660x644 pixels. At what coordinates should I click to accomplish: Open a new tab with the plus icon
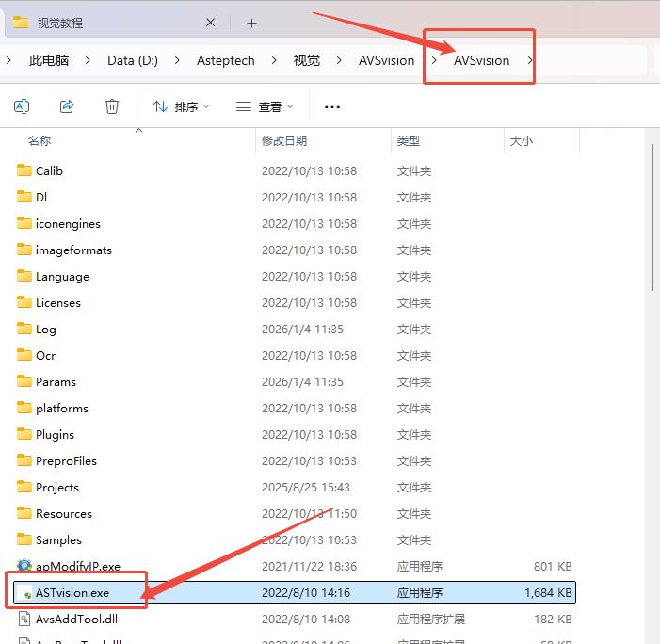[251, 23]
